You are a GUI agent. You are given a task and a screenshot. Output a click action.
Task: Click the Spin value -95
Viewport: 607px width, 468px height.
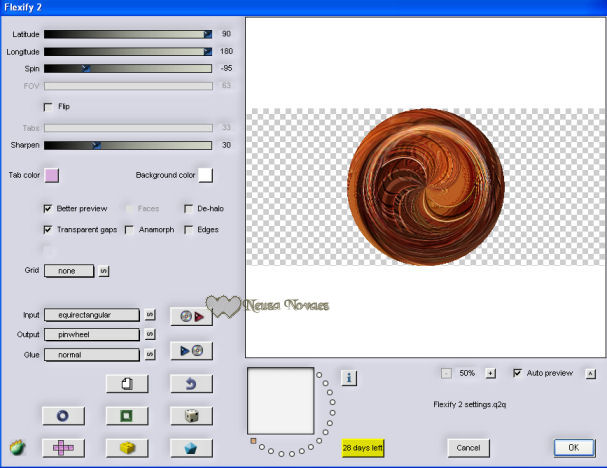click(226, 68)
